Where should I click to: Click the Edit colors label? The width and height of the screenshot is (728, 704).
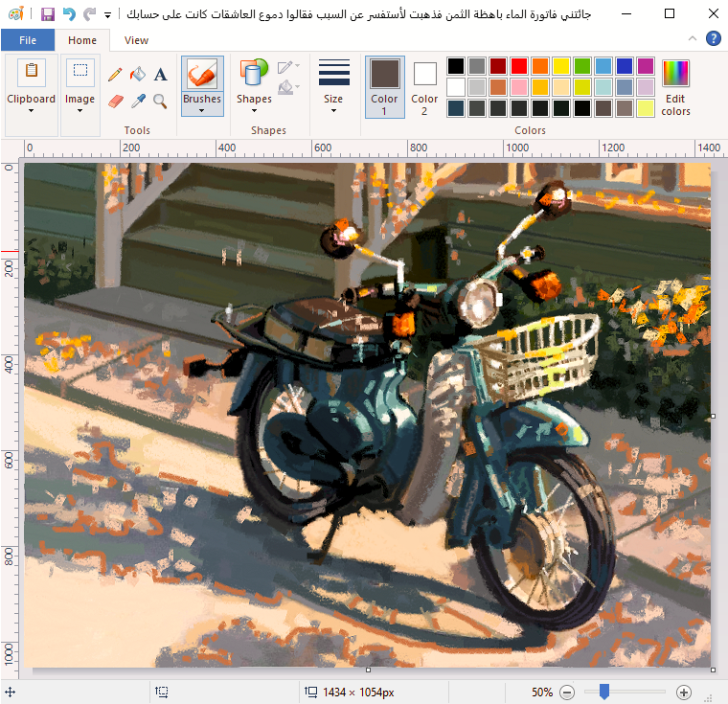(x=675, y=105)
